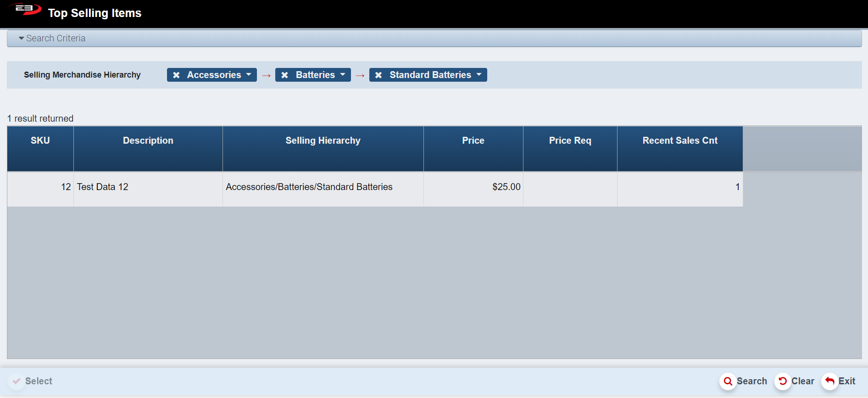Click the Selling Hierarchy column header
868x398 pixels.
pos(323,140)
